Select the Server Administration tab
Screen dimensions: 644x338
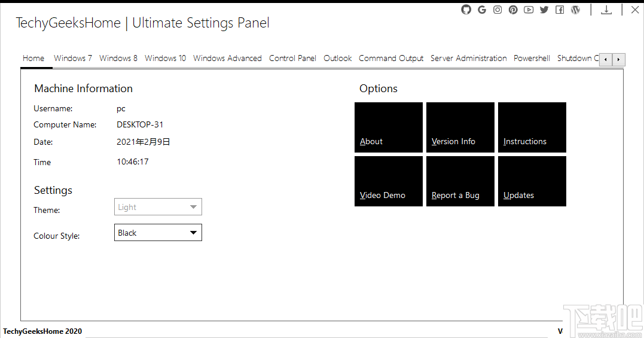point(469,58)
